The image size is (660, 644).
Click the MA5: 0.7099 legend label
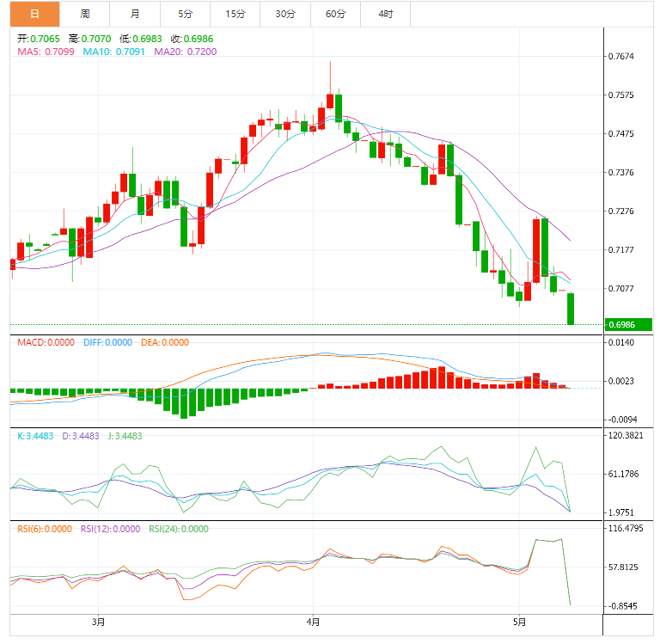(46, 52)
